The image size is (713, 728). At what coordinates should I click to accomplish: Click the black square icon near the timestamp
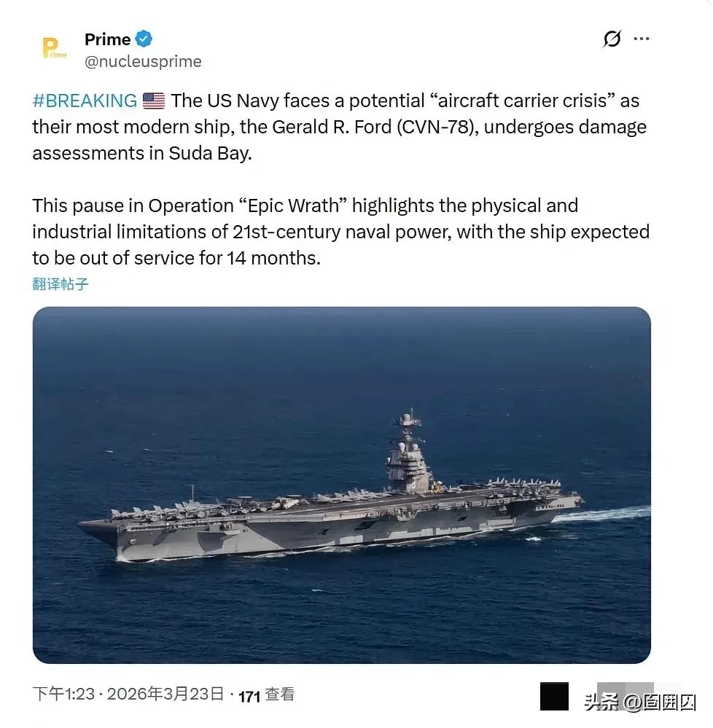(556, 698)
